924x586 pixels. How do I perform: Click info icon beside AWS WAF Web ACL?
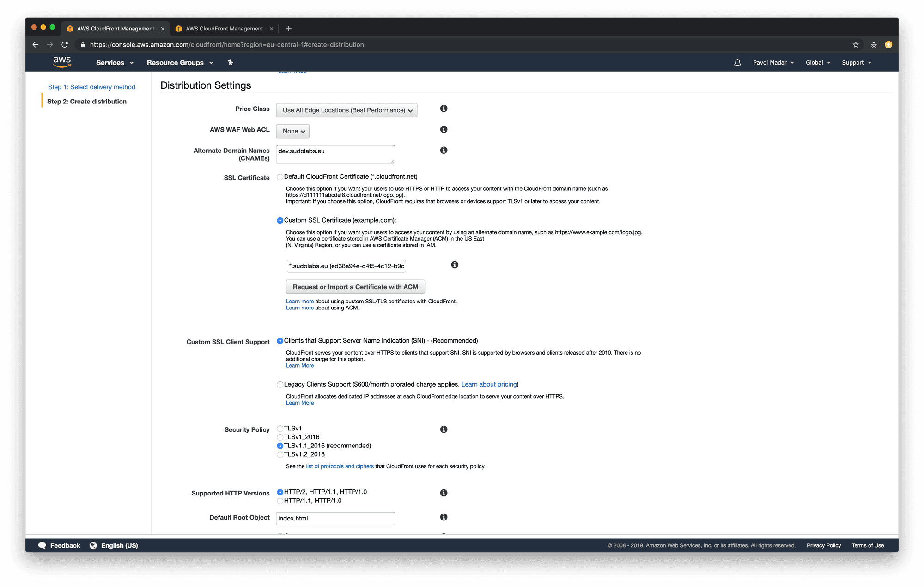point(444,129)
